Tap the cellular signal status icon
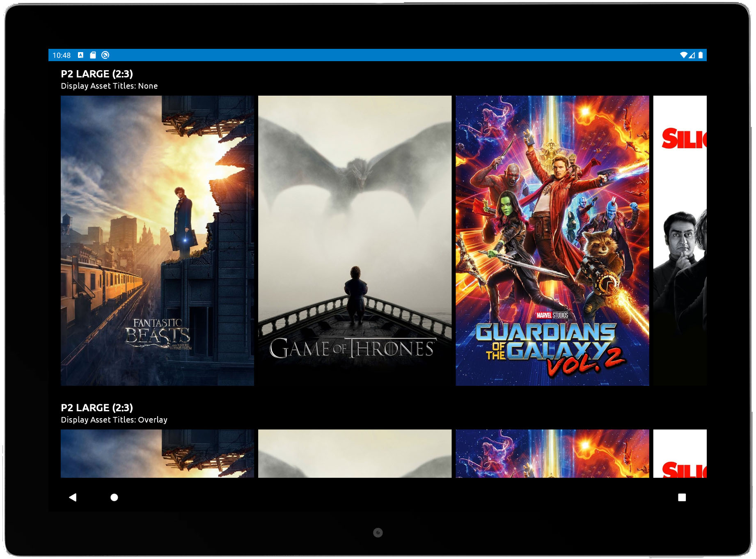Viewport: 756px width, 559px height. coord(692,55)
